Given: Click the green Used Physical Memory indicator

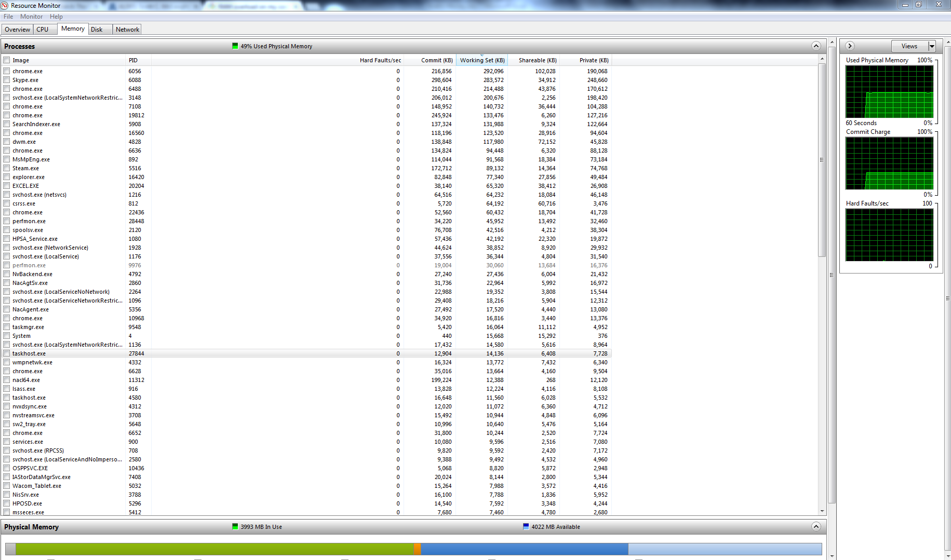Looking at the screenshot, I should click(235, 46).
